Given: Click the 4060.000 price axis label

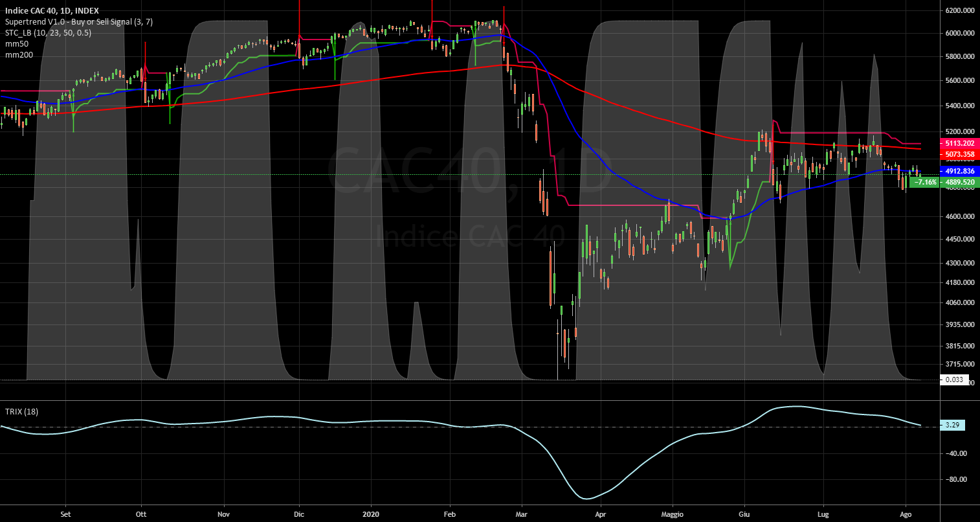Looking at the screenshot, I should pos(960,302).
